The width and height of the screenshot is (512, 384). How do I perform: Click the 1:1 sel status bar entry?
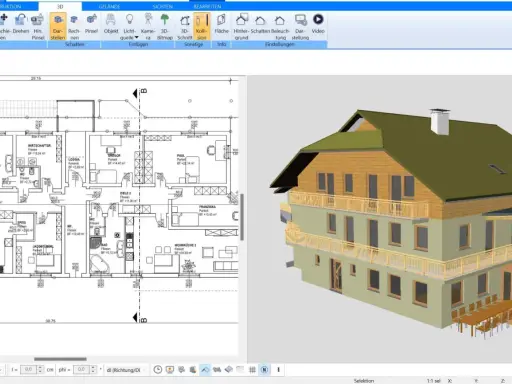tap(434, 381)
